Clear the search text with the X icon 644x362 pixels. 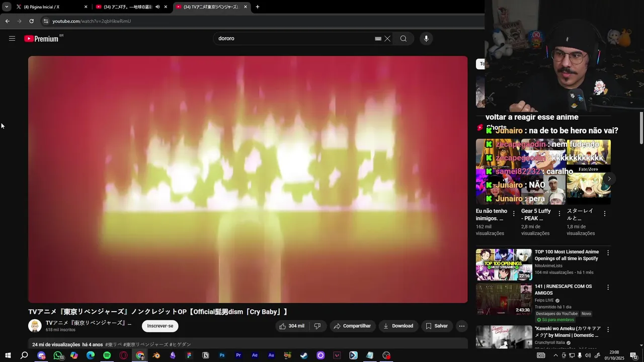387,39
